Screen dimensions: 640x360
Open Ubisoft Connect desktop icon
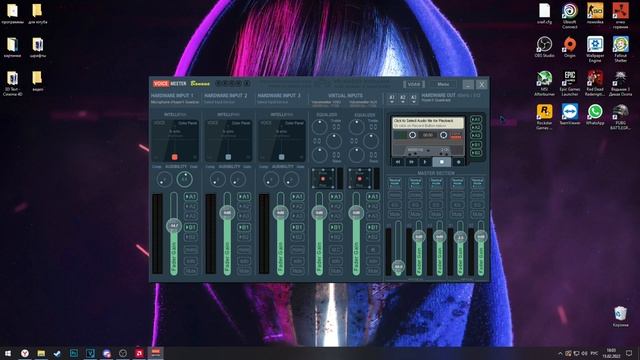point(569,16)
